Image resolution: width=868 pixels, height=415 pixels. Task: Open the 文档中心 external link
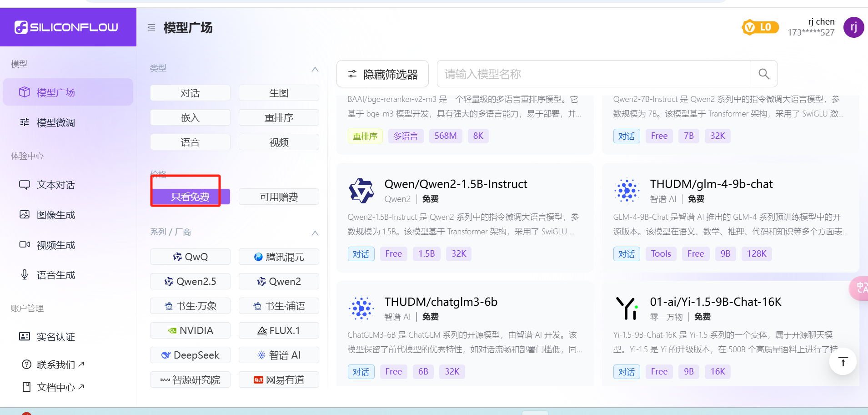click(x=55, y=387)
